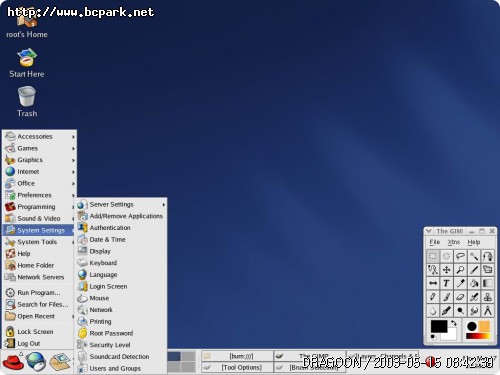Select the Rectangular Select tool in GIMP
This screenshot has width=500, height=375.
coord(433,256)
